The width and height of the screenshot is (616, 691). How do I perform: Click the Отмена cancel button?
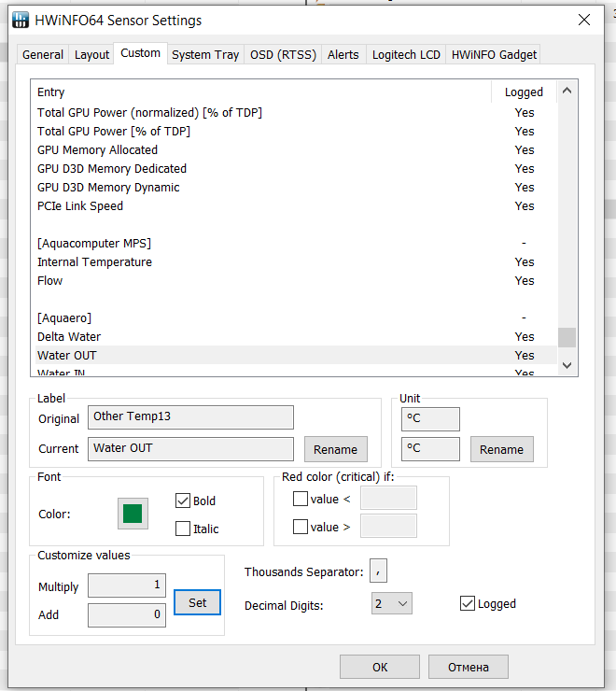tap(469, 668)
